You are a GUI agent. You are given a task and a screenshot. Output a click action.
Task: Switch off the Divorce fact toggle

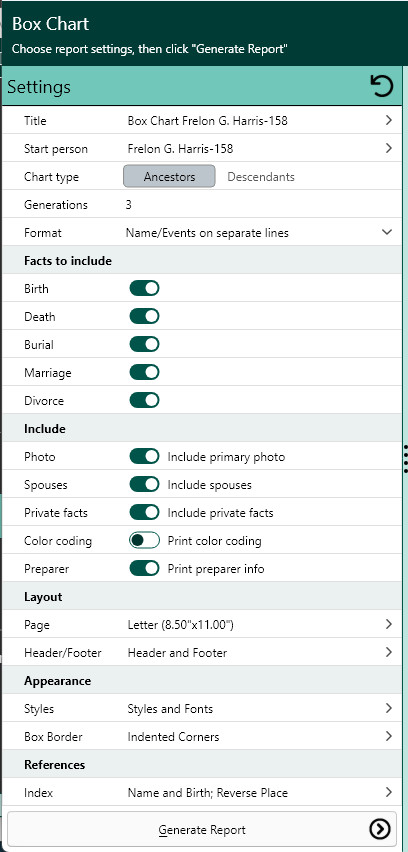(145, 400)
